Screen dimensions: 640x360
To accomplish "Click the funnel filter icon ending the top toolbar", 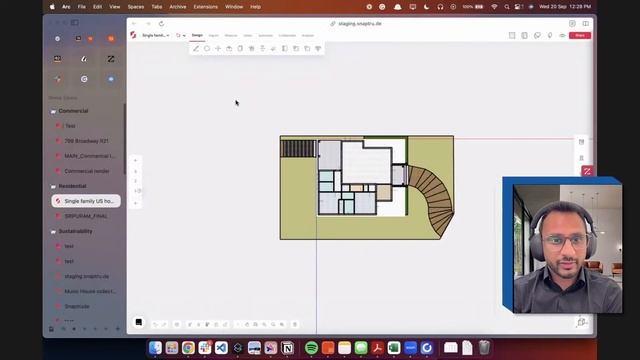I will (318, 49).
